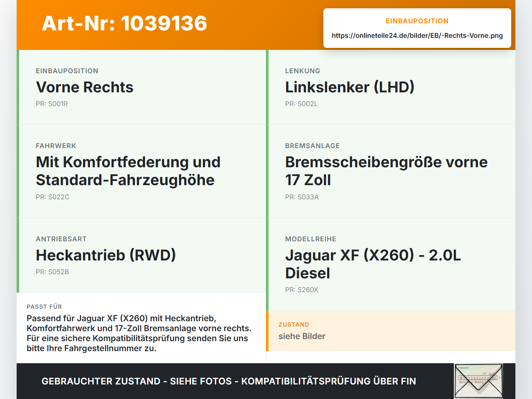Click the PR: S260X code
Screen dimensions: 532x399
coord(302,290)
